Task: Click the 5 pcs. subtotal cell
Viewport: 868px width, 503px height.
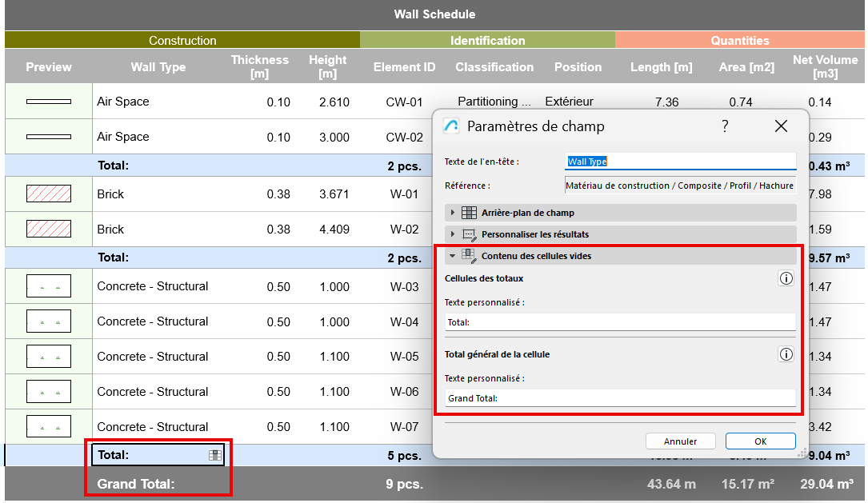Action: click(x=404, y=456)
